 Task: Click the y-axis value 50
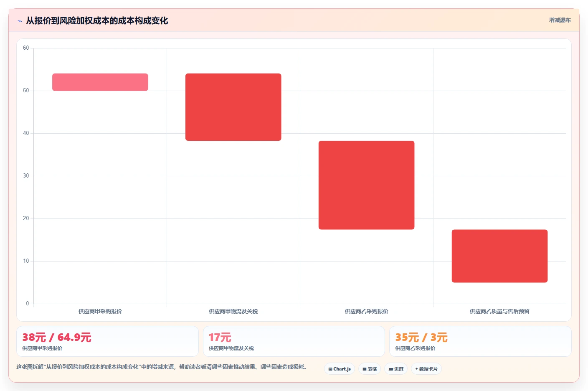(x=26, y=91)
